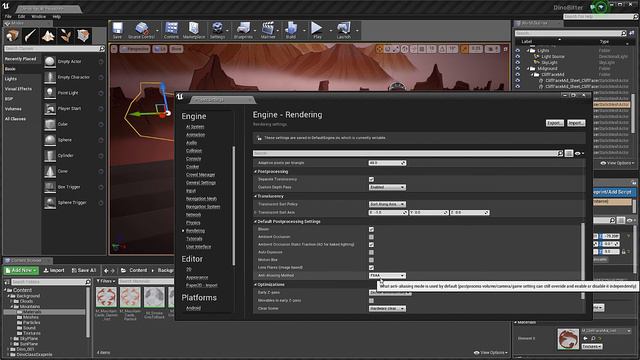
Task: Open Translucent Sort Policy dropdown
Action: coord(387,204)
